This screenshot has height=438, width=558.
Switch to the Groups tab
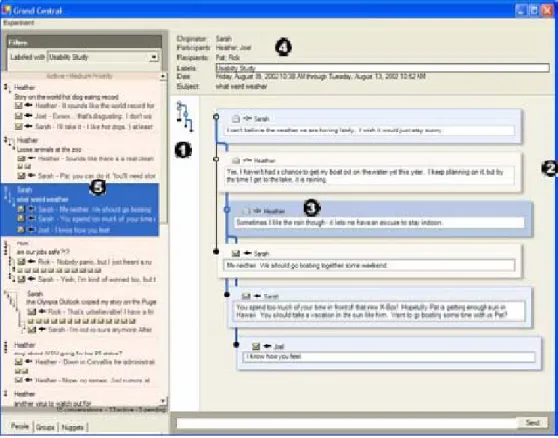pos(45,427)
